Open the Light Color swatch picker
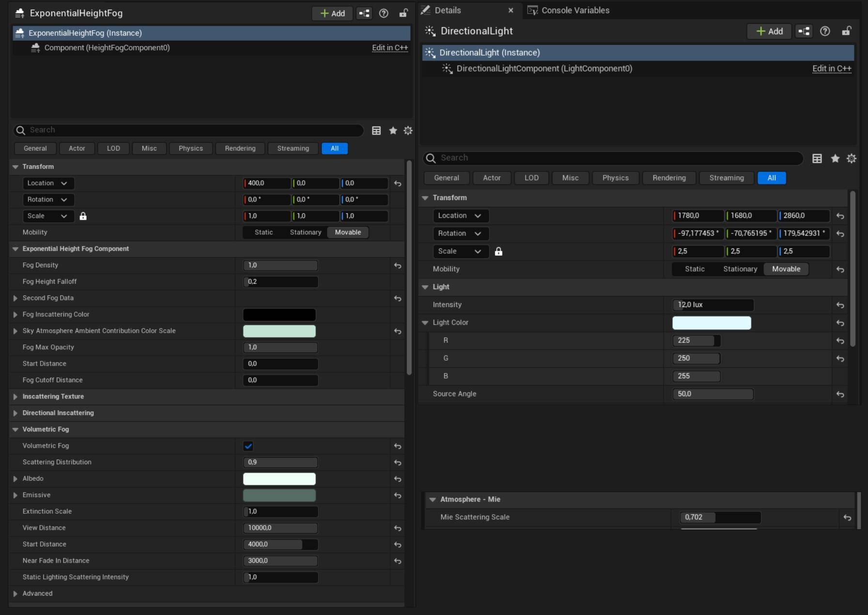868x615 pixels. coord(711,323)
